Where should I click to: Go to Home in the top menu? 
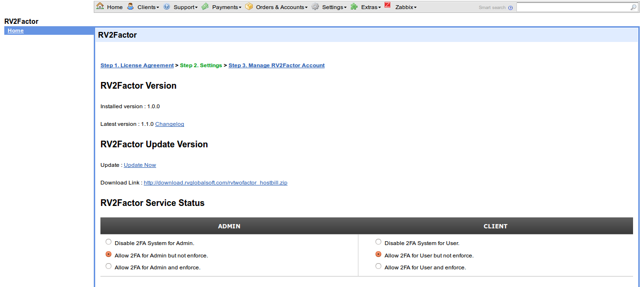click(x=115, y=7)
